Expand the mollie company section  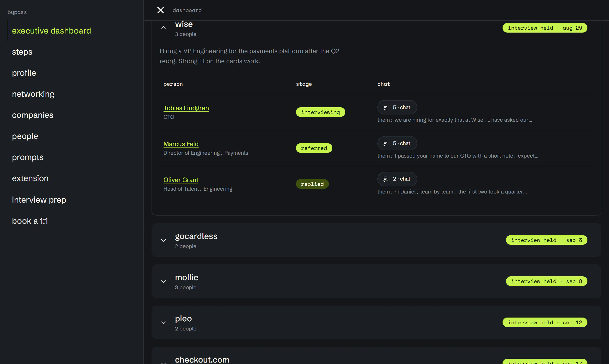164,282
